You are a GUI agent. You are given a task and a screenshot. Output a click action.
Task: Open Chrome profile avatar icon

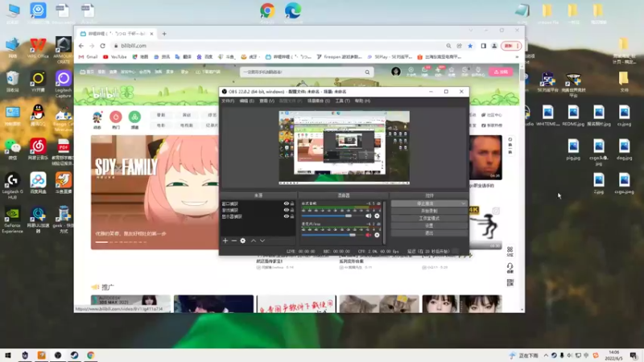tap(494, 46)
